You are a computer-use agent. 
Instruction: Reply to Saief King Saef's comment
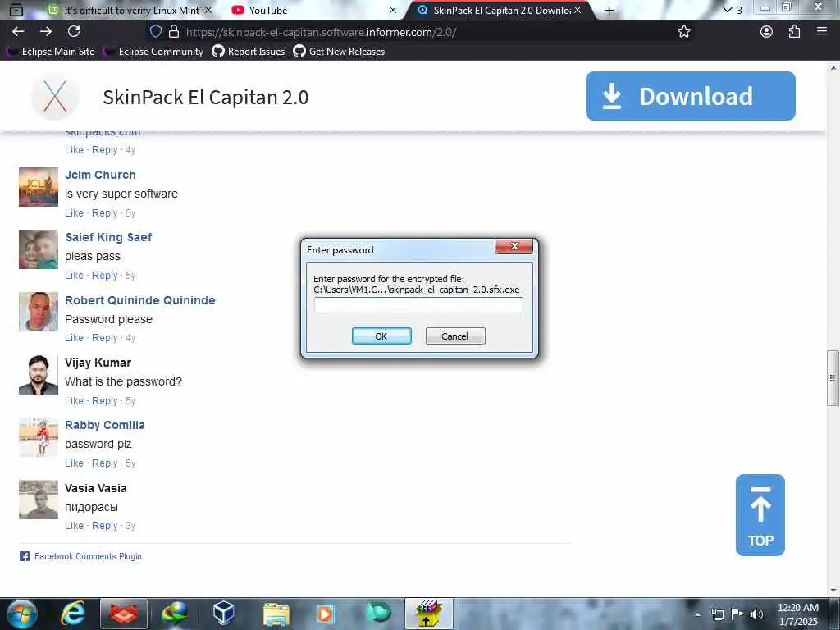click(104, 275)
